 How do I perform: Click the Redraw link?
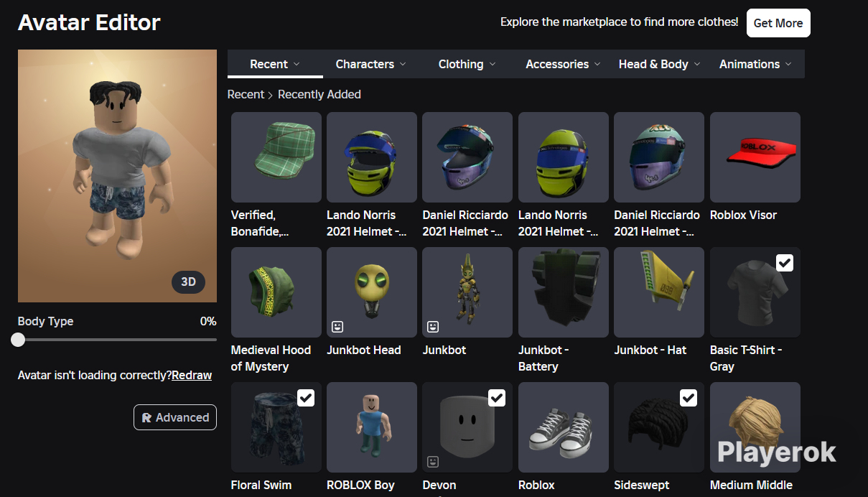(192, 375)
